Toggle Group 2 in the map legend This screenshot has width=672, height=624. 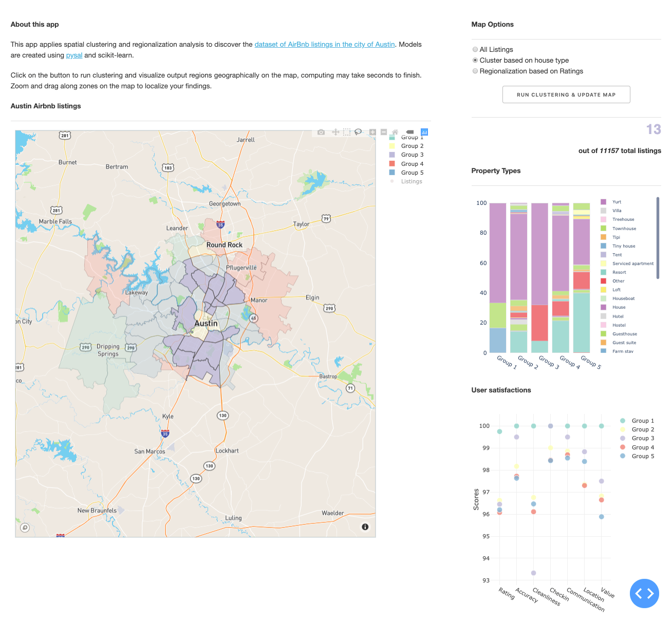point(407,146)
